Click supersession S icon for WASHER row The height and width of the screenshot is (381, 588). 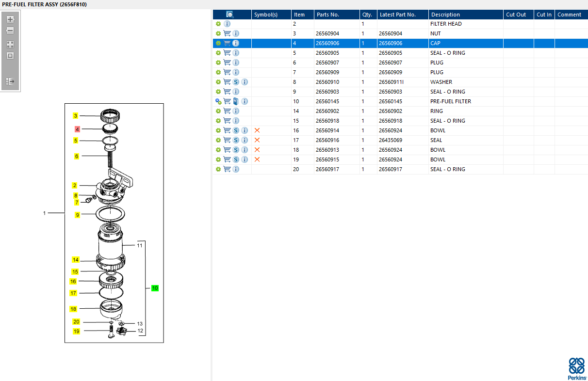236,82
